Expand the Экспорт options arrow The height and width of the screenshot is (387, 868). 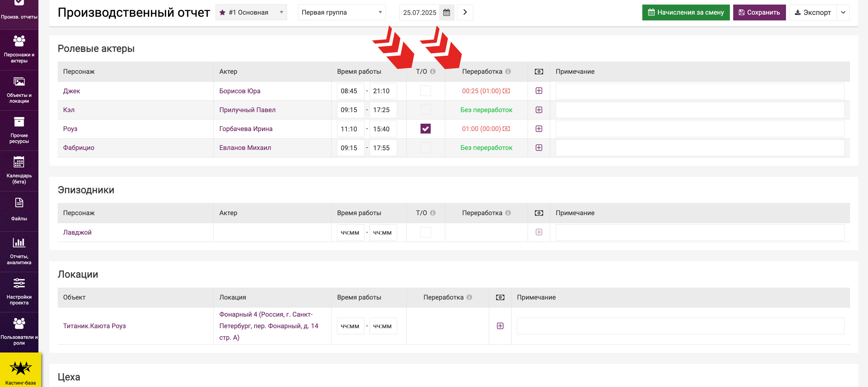pyautogui.click(x=843, y=12)
